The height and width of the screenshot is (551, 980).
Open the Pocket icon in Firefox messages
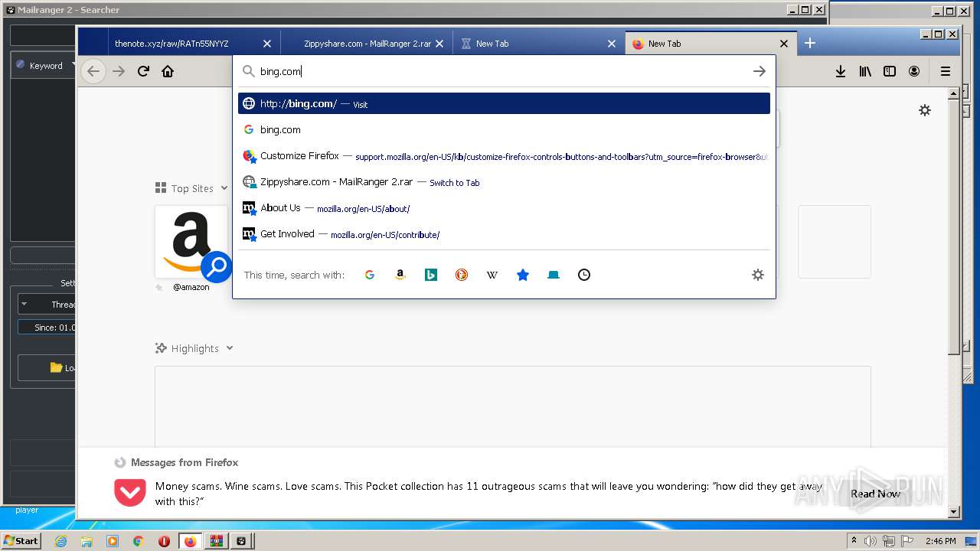point(130,493)
